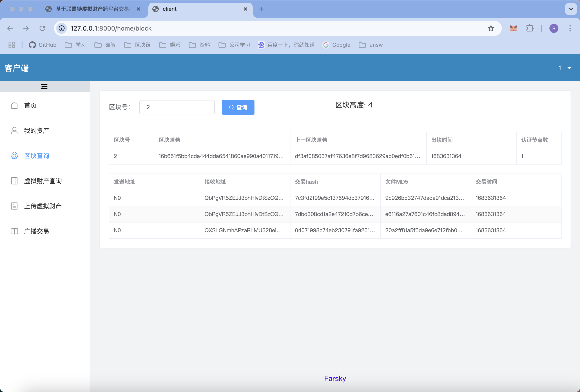Click the 区块号 input field
Image resolution: width=580 pixels, height=392 pixels.
point(177,107)
